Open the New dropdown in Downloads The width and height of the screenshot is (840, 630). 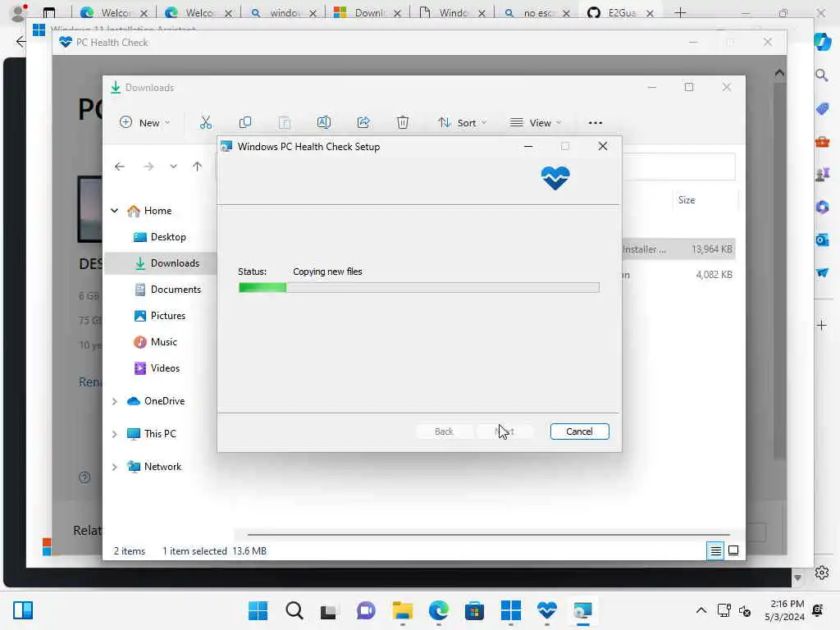pyautogui.click(x=144, y=123)
